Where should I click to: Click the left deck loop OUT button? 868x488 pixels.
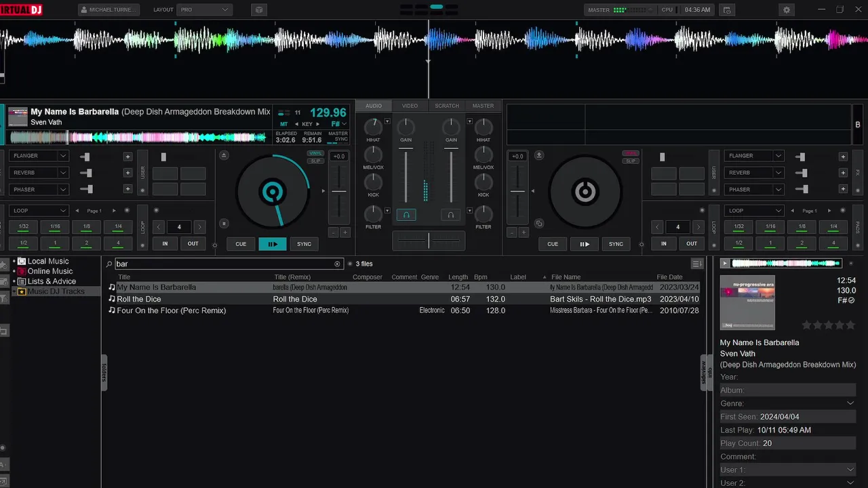(193, 243)
